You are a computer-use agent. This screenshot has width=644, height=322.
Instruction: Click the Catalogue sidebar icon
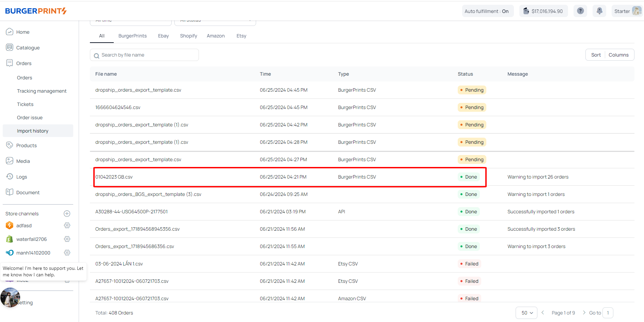[x=10, y=47]
